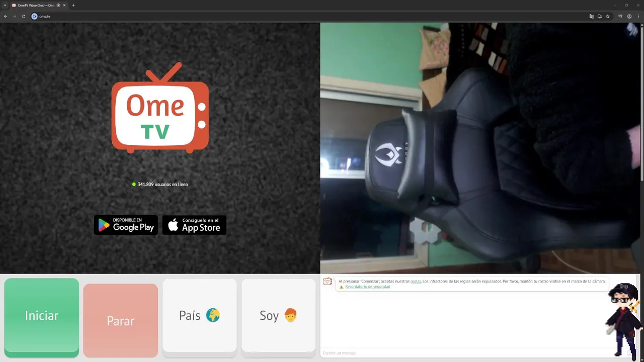The height and width of the screenshot is (362, 644).
Task: Open the Chrome profile icon
Action: point(629,16)
